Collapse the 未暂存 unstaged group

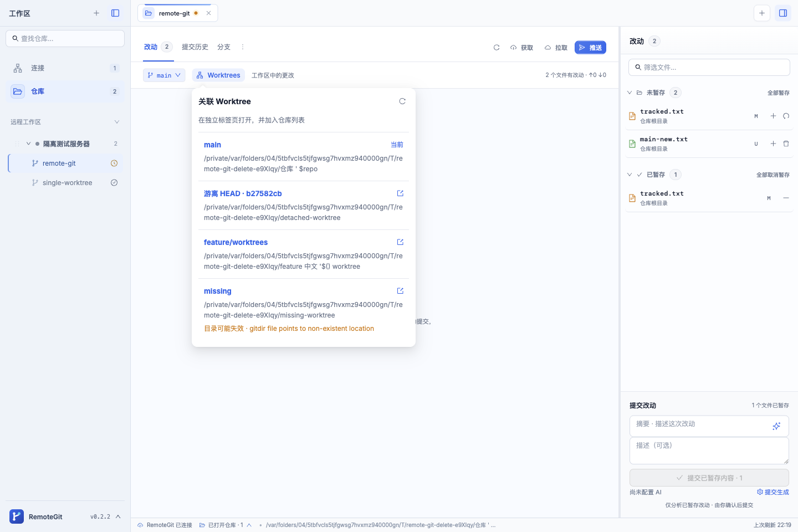click(630, 93)
